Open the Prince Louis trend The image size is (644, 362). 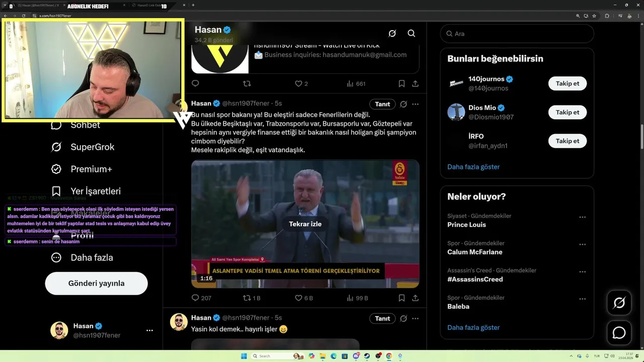click(x=466, y=225)
